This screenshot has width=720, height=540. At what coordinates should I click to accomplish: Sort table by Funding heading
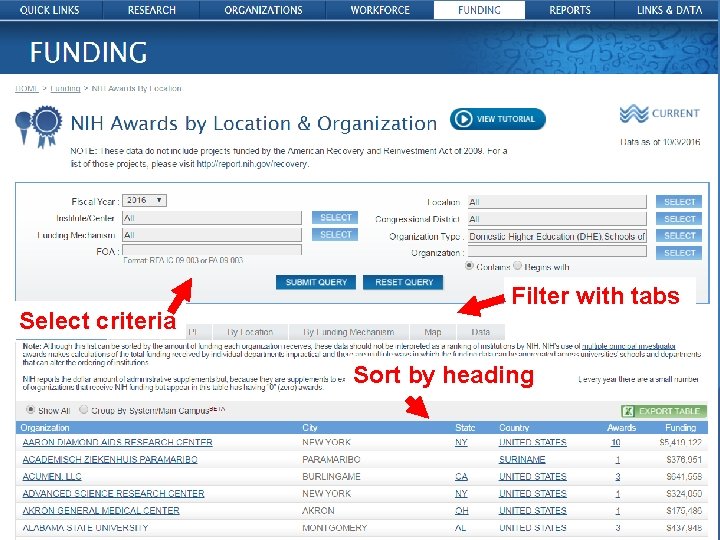[681, 428]
